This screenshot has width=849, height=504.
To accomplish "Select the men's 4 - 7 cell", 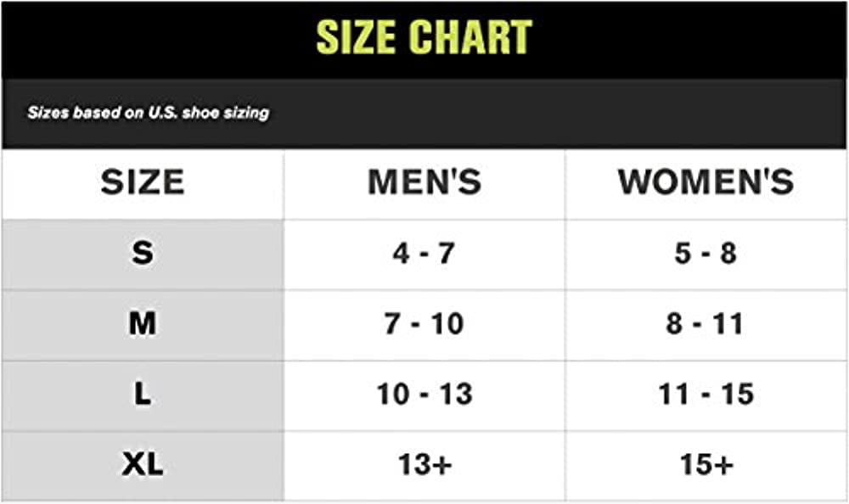I will tap(424, 253).
